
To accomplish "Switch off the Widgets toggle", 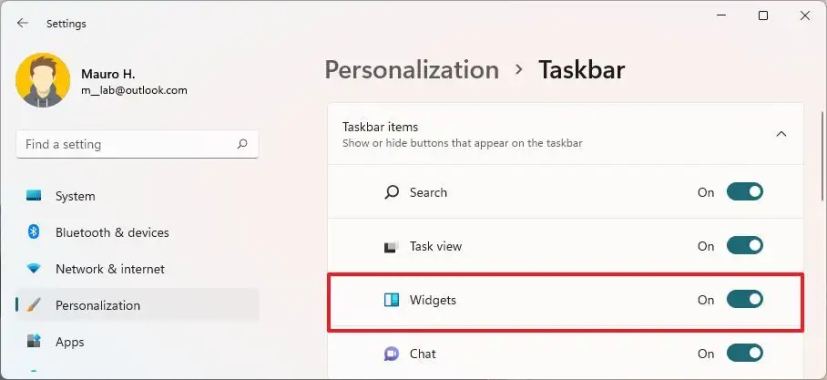I will (745, 300).
